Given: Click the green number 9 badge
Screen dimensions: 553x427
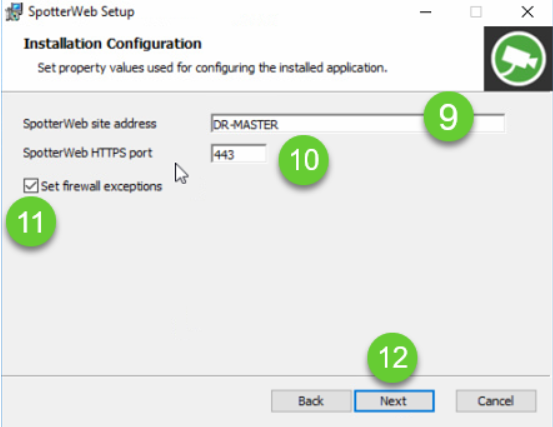Looking at the screenshot, I should pyautogui.click(x=448, y=116).
